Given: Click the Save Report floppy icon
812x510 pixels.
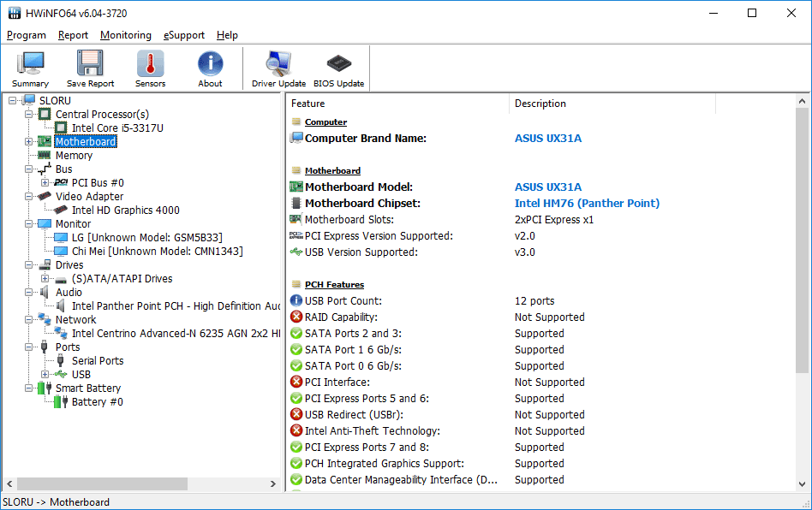Looking at the screenshot, I should point(90,68).
